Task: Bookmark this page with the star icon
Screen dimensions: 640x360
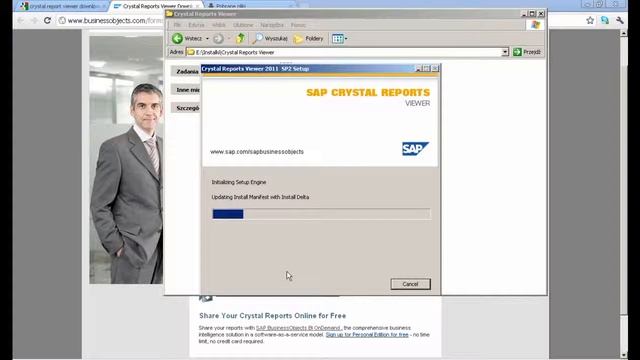Action: point(590,20)
